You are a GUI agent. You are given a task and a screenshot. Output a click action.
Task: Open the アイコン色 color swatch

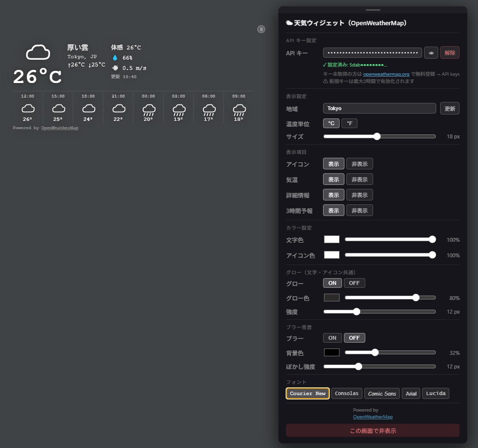(x=332, y=255)
